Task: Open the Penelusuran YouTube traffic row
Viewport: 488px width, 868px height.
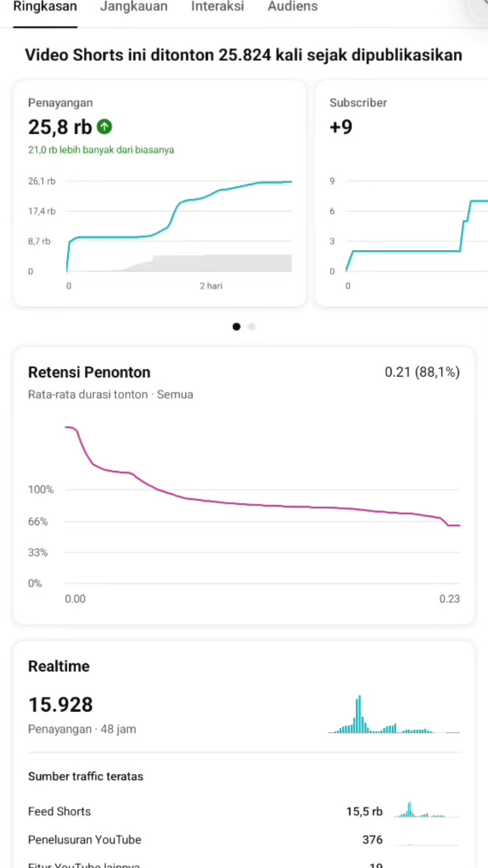Action: pyautogui.click(x=244, y=840)
